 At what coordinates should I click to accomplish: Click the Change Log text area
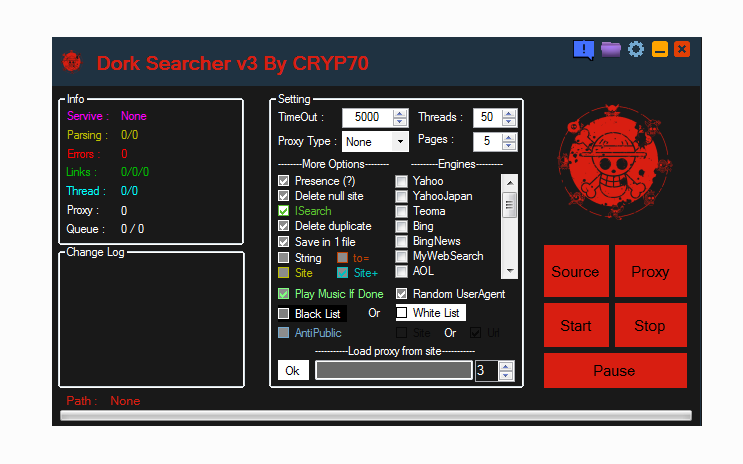click(x=152, y=322)
